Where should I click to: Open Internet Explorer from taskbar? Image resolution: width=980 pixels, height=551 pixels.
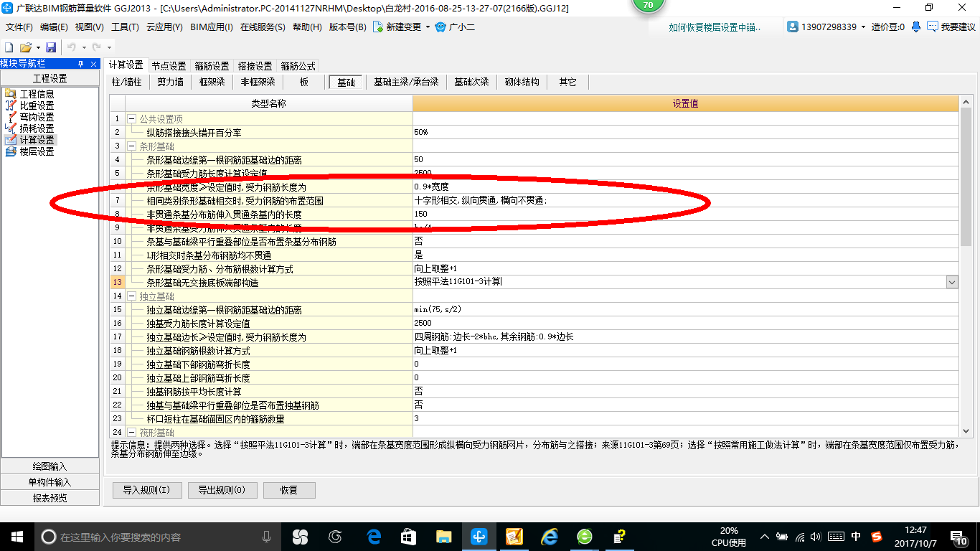tap(550, 537)
